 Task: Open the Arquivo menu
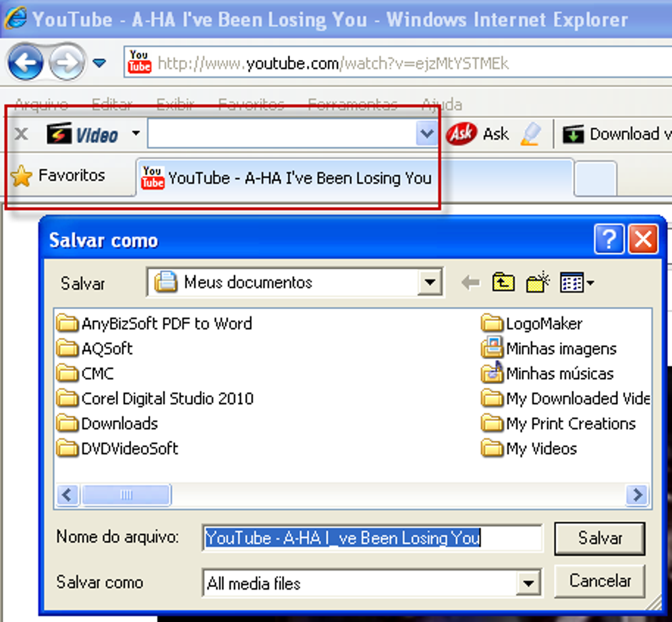tap(41, 104)
